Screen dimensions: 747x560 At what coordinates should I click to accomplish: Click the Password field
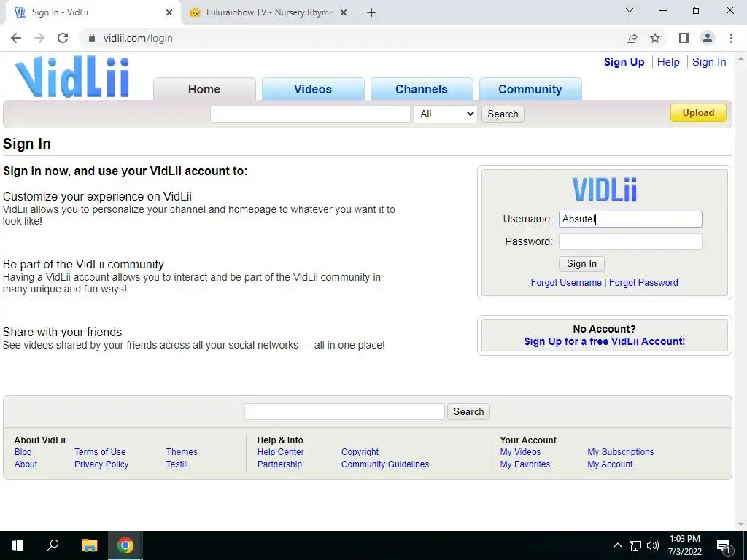(x=630, y=241)
